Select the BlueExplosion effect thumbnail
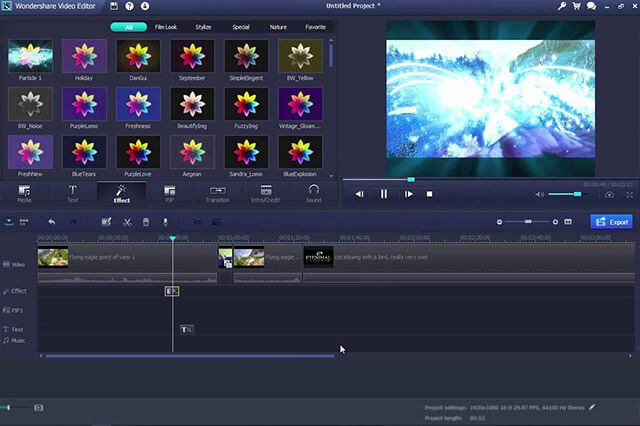 300,152
